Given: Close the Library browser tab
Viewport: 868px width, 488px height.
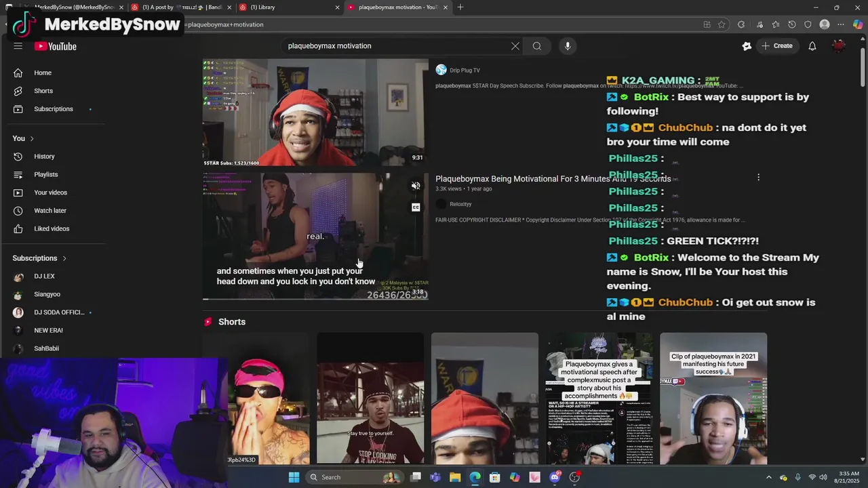Looking at the screenshot, I should 337,7.
